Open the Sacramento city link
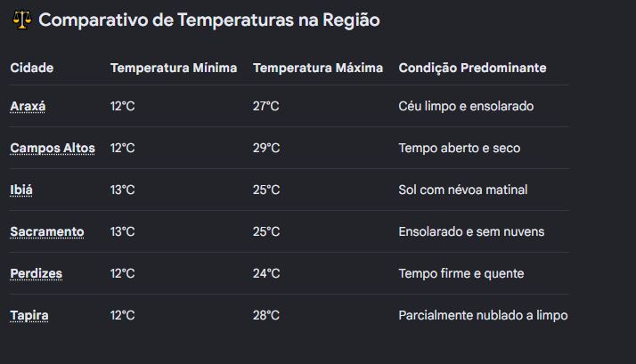The width and height of the screenshot is (636, 364). (47, 231)
